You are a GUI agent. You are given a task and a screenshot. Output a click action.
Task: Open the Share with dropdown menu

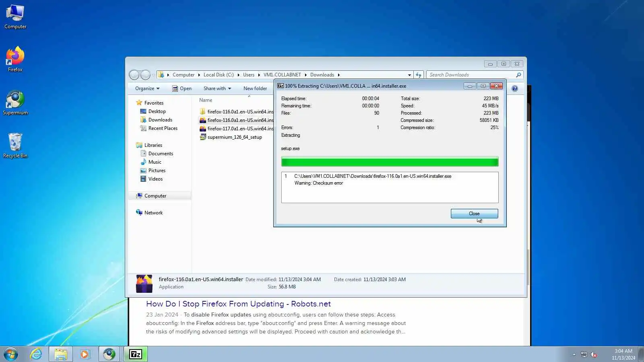217,88
